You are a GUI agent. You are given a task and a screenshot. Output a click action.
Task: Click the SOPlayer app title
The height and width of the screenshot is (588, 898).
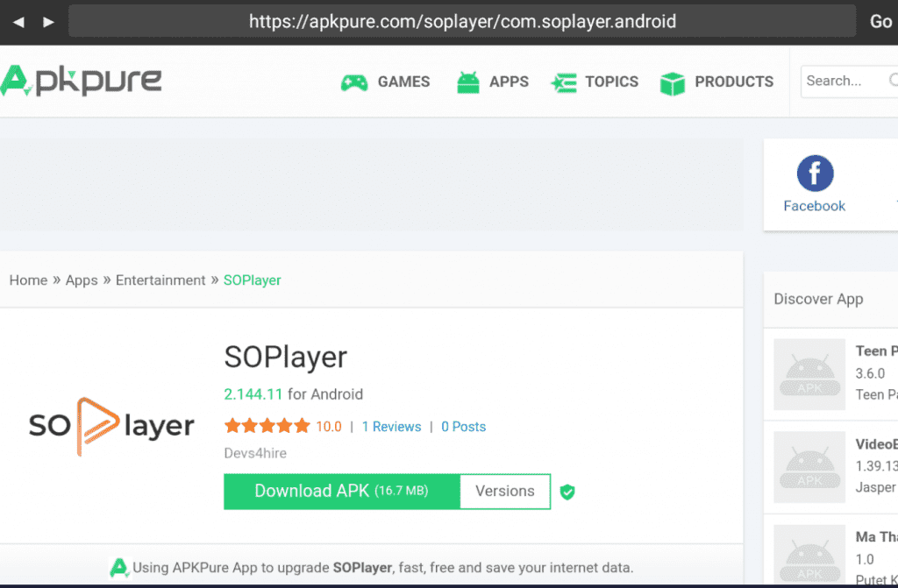285,358
